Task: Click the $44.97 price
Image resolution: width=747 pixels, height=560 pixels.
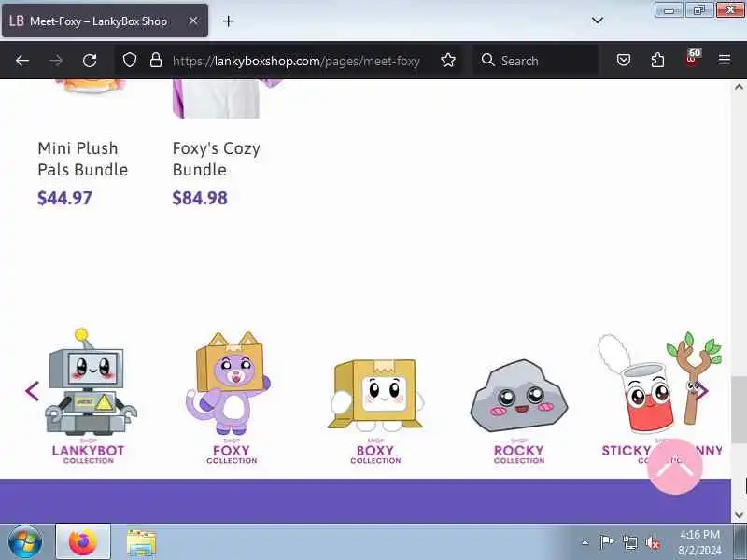Action: click(x=64, y=198)
